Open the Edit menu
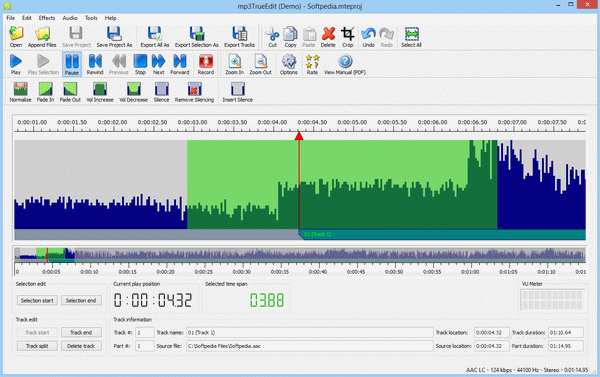 [x=26, y=18]
